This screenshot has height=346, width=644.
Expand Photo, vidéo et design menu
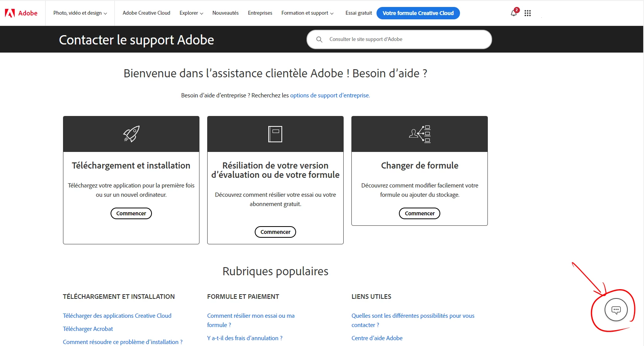point(80,13)
